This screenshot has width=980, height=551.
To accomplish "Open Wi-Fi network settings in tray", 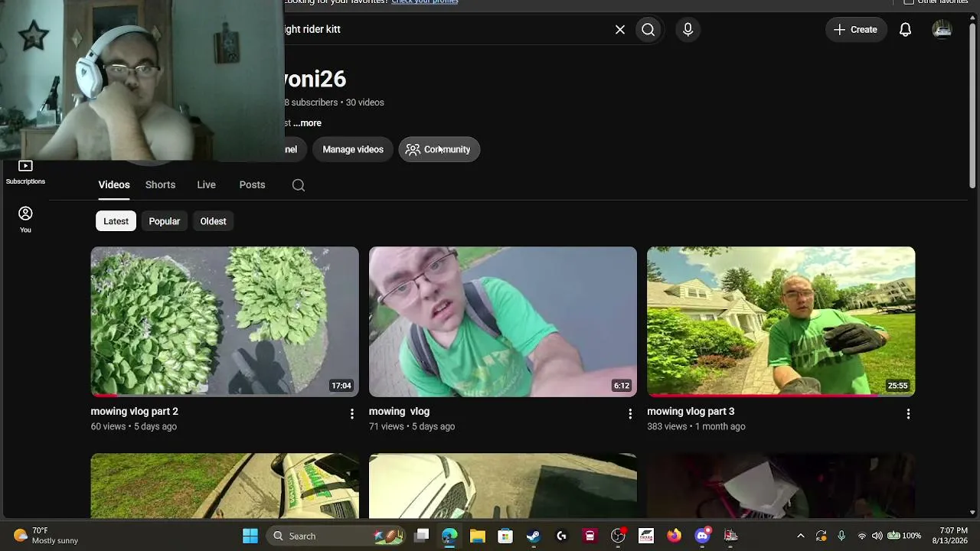I will [862, 536].
